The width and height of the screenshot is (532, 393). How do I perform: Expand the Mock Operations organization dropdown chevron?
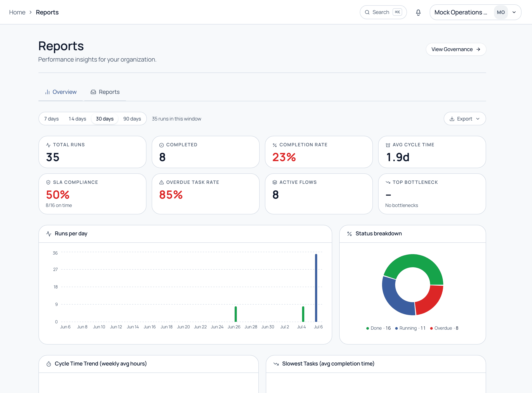pyautogui.click(x=514, y=12)
